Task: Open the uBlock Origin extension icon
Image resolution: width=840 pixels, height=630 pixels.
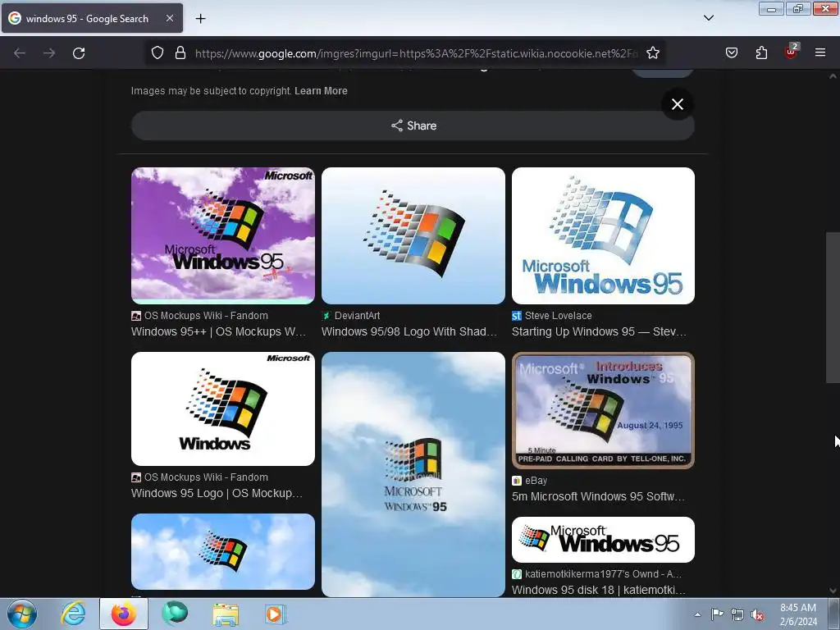Action: point(791,52)
